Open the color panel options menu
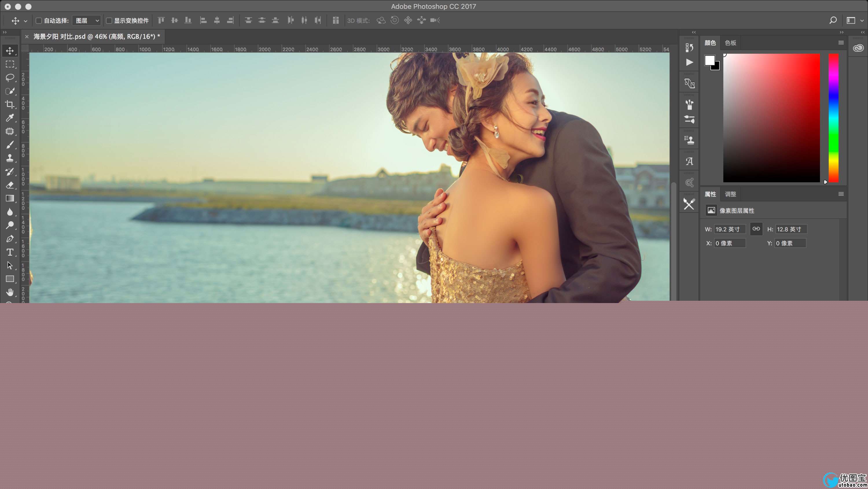This screenshot has width=868, height=489. pyautogui.click(x=841, y=43)
